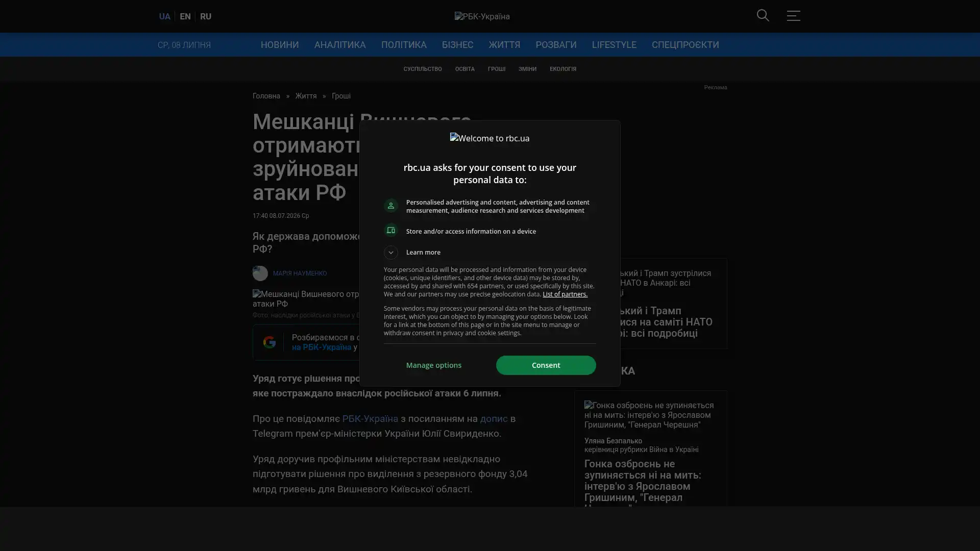The width and height of the screenshot is (980, 551).
Task: Open the search magnifier icon
Action: coord(763,15)
